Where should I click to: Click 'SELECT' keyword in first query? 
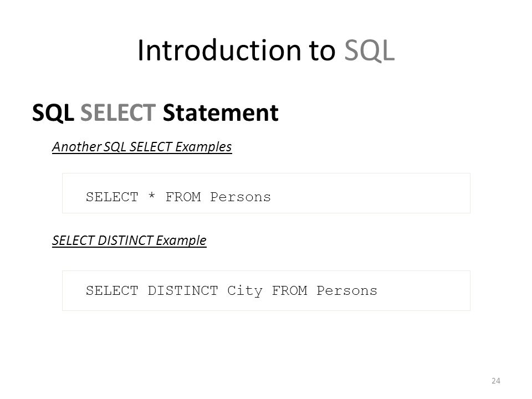112,197
